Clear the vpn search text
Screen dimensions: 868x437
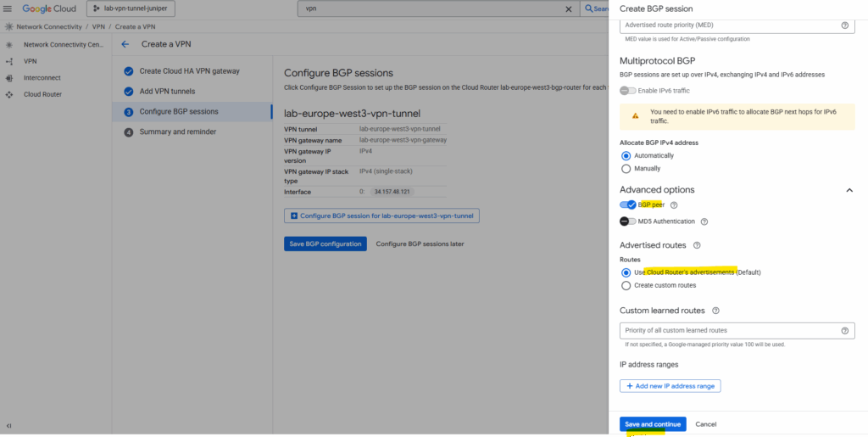click(x=569, y=8)
